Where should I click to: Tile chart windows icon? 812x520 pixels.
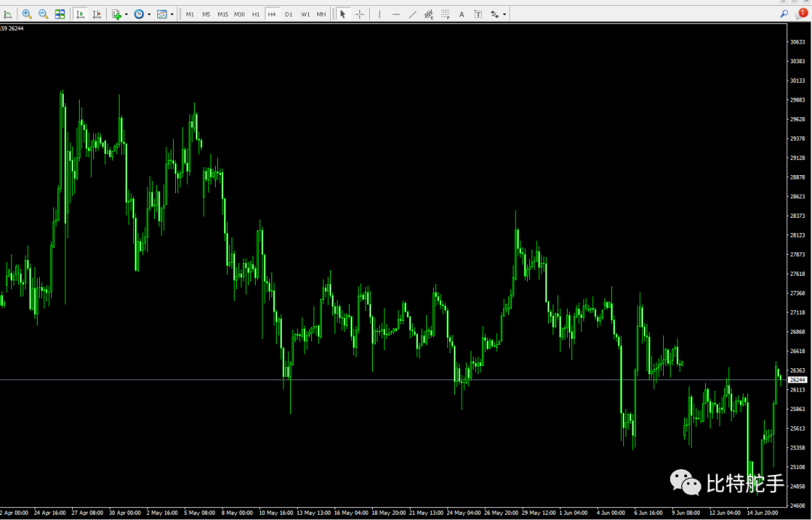(x=60, y=14)
